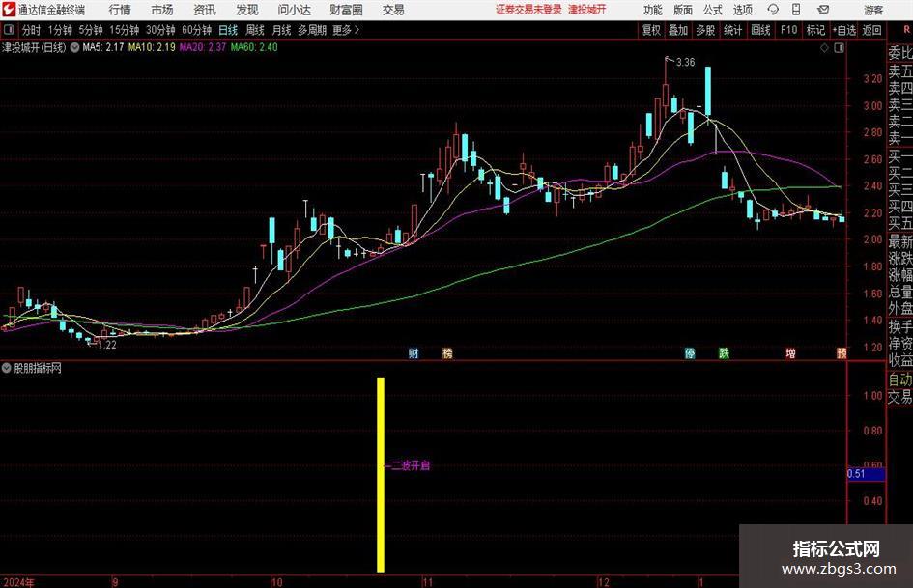This screenshot has height=588, width=913.
Task: Click the 返回 back button
Action: point(871,30)
